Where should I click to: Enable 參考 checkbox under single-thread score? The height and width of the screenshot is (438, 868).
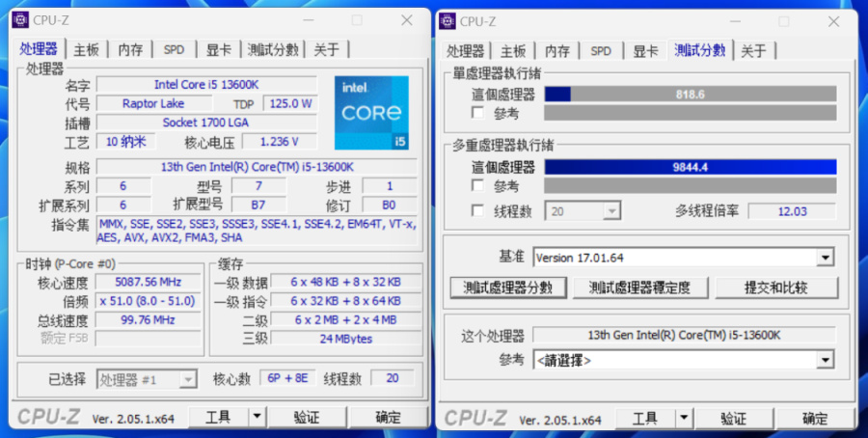(x=477, y=113)
